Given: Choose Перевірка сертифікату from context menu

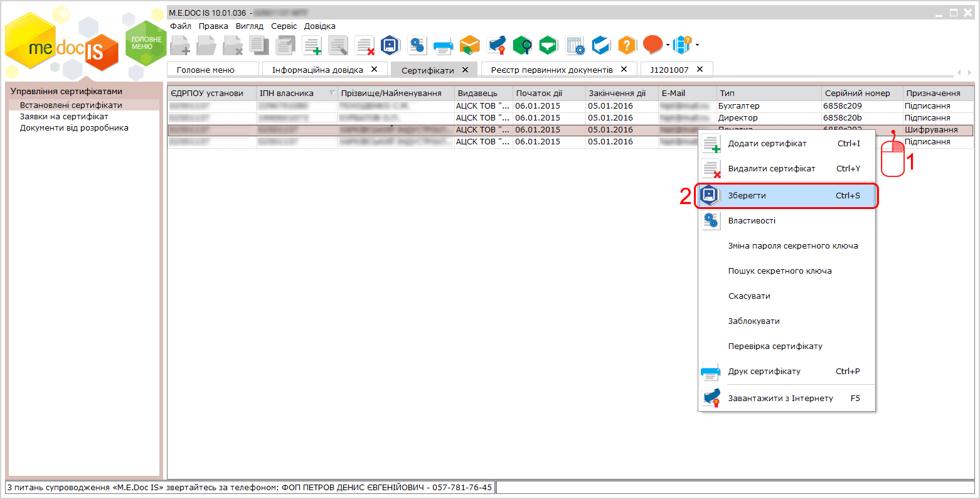Looking at the screenshot, I should point(787,346).
